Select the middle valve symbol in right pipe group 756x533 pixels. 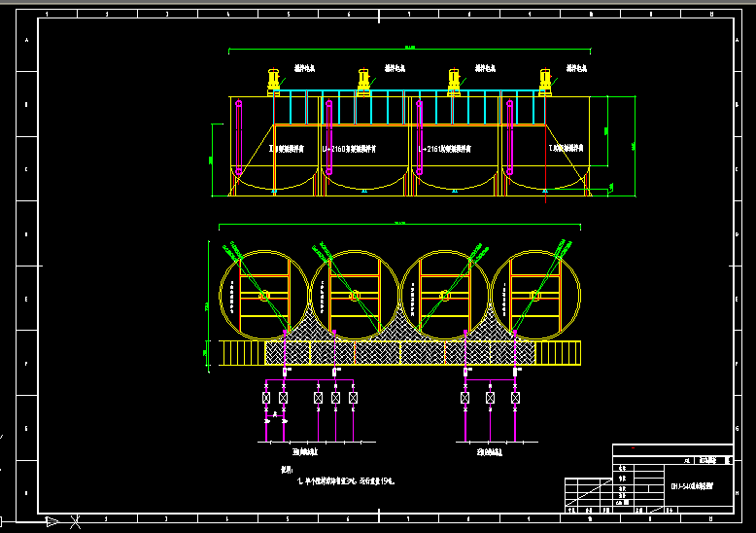[490, 398]
